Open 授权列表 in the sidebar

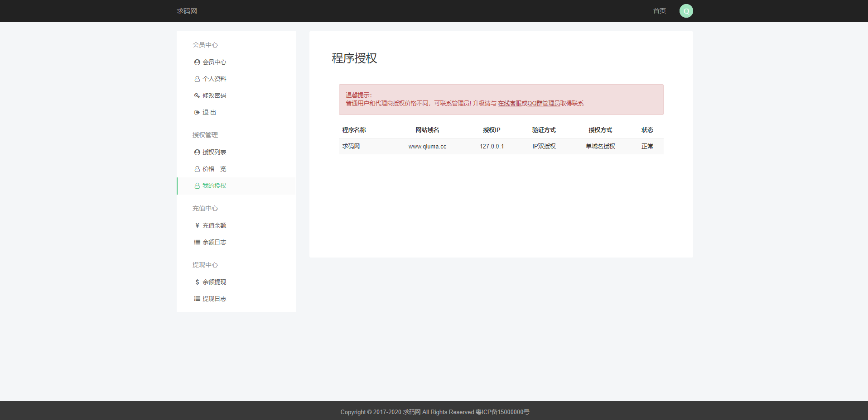[x=214, y=152]
